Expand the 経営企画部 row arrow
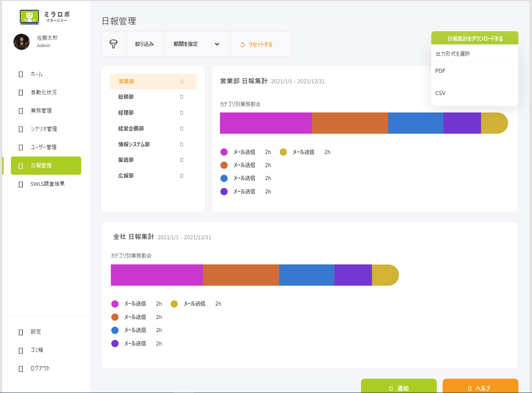This screenshot has height=393, width=532. pyautogui.click(x=182, y=129)
